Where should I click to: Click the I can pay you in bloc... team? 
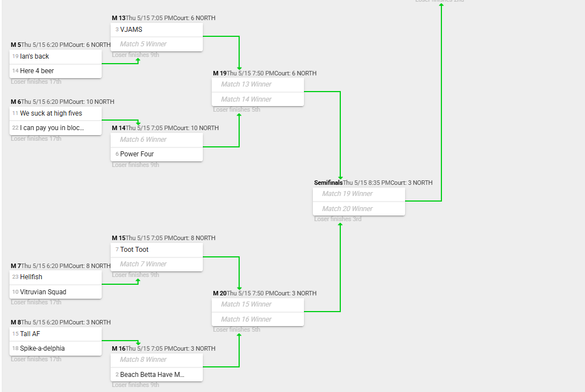click(x=55, y=128)
